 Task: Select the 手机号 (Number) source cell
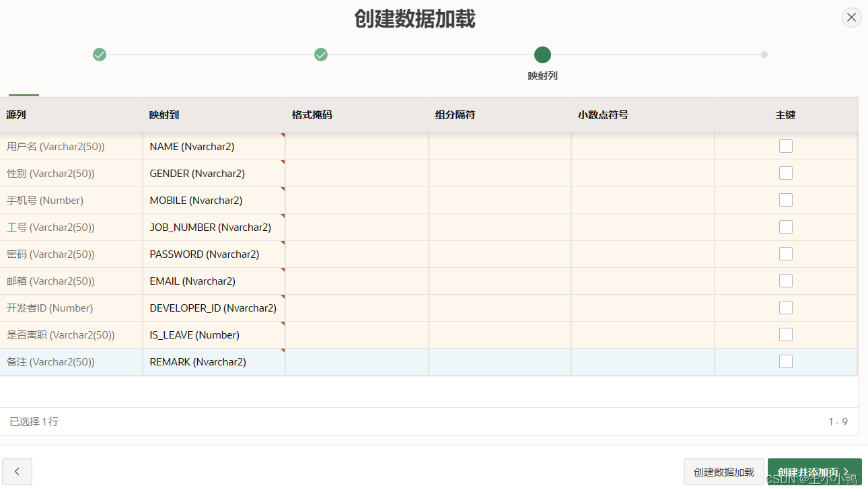[71, 200]
